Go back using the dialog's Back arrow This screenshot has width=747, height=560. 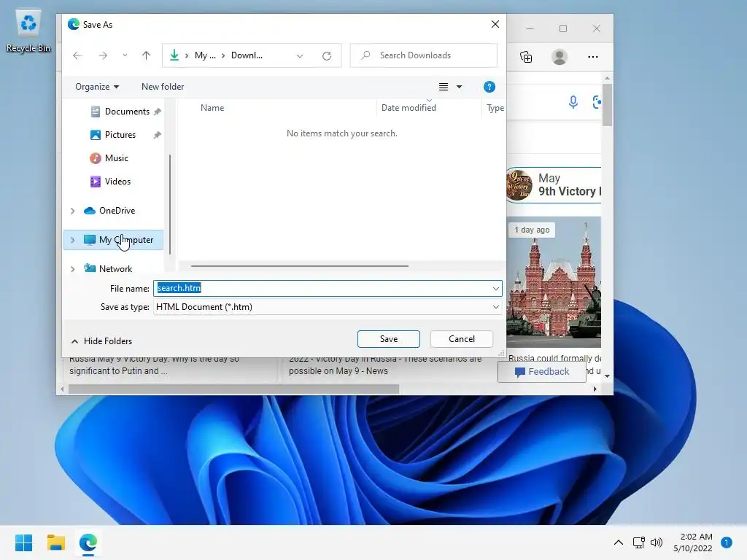coord(77,55)
